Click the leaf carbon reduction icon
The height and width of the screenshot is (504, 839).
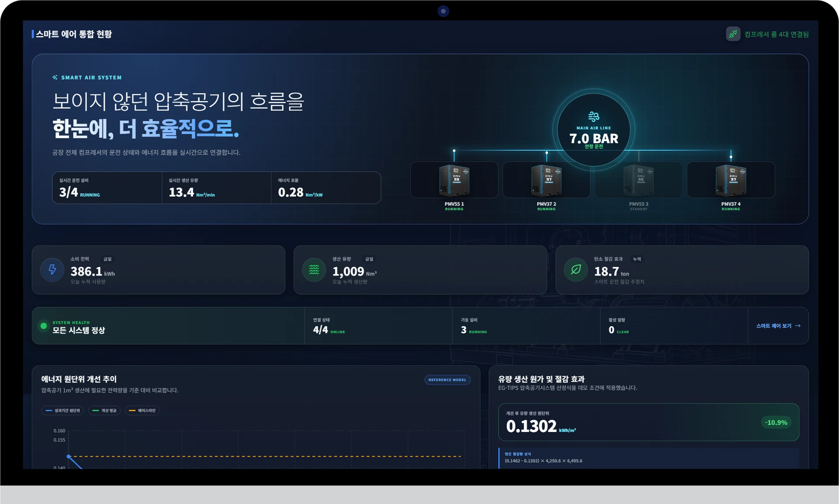point(576,269)
